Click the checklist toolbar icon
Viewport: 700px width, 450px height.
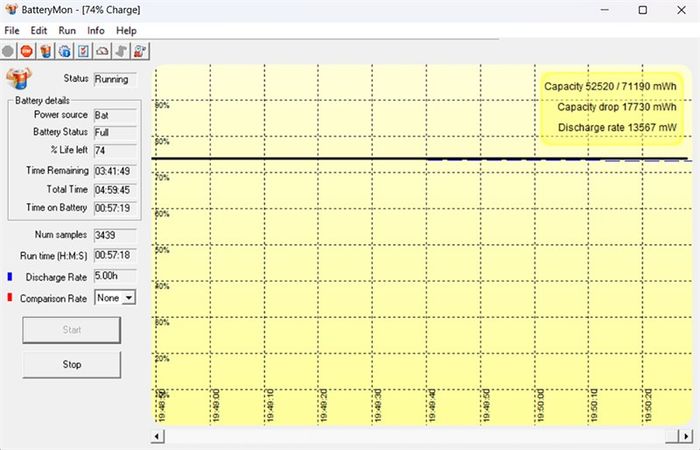(83, 50)
